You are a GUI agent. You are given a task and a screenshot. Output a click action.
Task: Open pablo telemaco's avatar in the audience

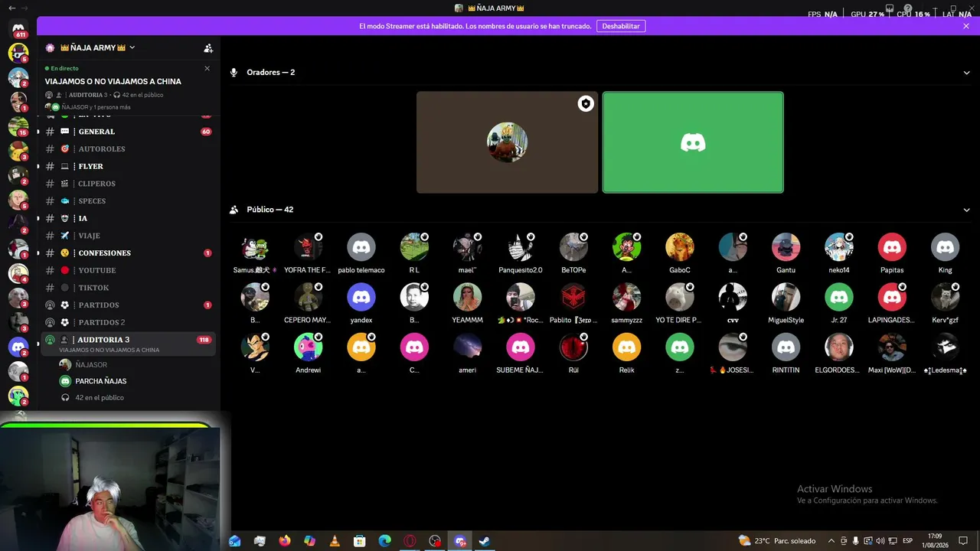(361, 247)
